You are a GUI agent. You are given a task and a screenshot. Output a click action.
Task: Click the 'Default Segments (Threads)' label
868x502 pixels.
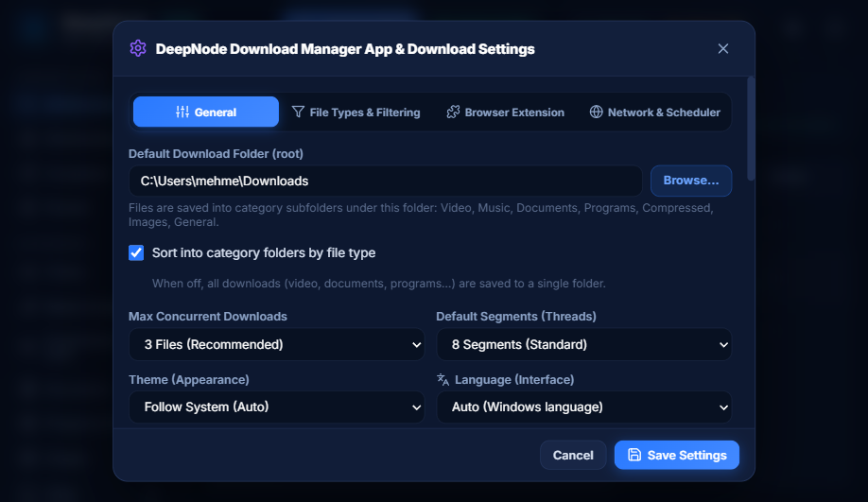point(516,317)
